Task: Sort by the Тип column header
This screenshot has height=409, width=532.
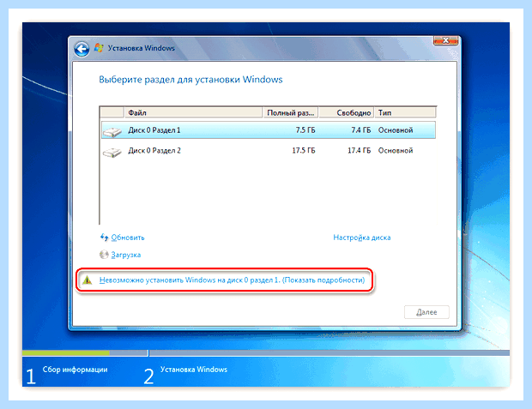Action: (x=405, y=112)
